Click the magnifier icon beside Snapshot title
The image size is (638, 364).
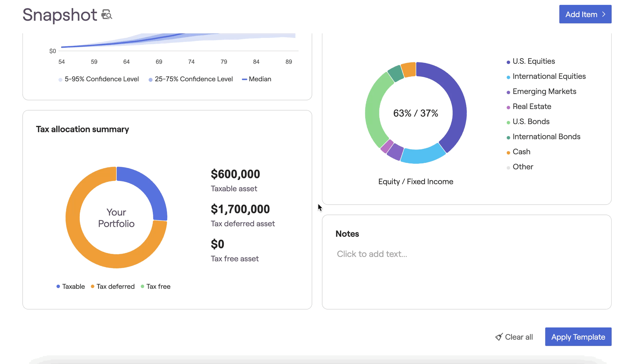click(107, 15)
